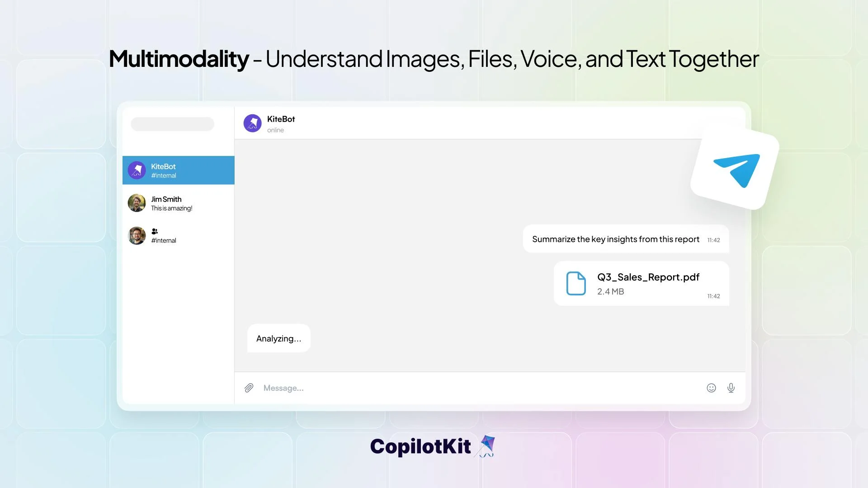Click the KiteBot name in header
This screenshot has height=488, width=868.
point(281,119)
